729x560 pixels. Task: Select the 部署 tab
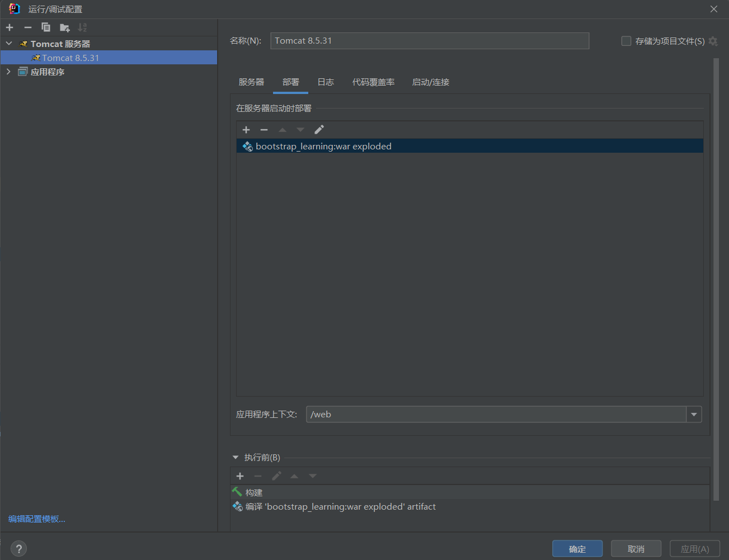point(291,82)
